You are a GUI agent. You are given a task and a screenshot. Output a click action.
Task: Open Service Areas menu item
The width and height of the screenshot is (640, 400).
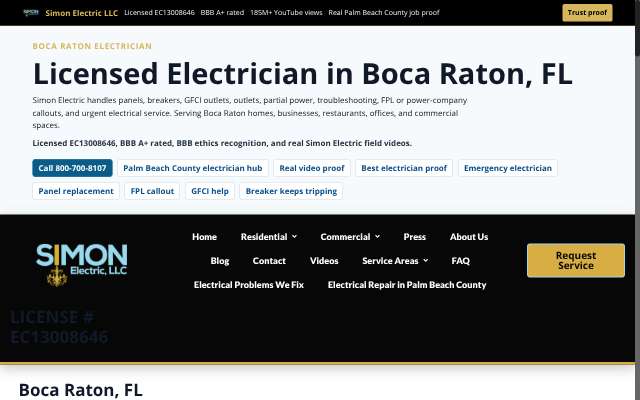[x=390, y=261]
